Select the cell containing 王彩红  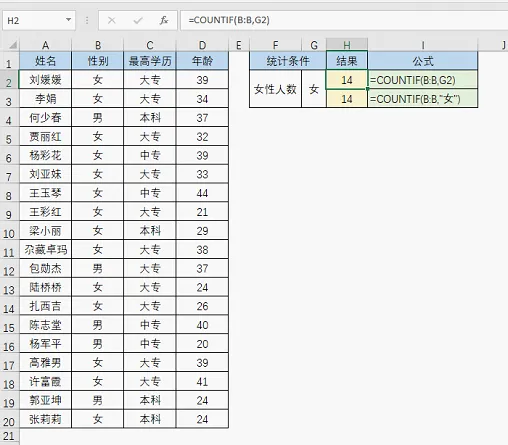pyautogui.click(x=46, y=212)
